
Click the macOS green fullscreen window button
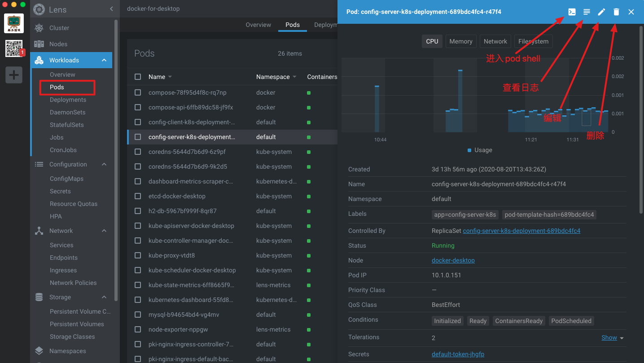click(23, 4)
